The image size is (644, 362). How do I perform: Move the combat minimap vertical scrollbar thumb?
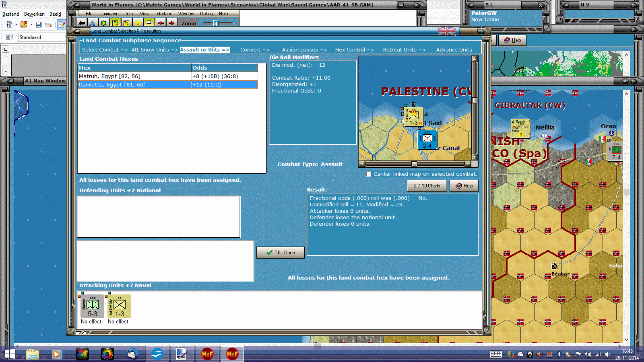(475, 101)
